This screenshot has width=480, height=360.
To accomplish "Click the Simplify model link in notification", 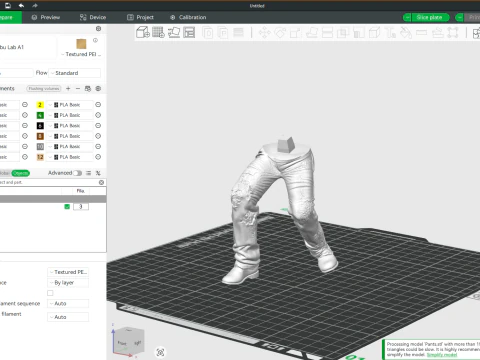I will click(x=442, y=355).
